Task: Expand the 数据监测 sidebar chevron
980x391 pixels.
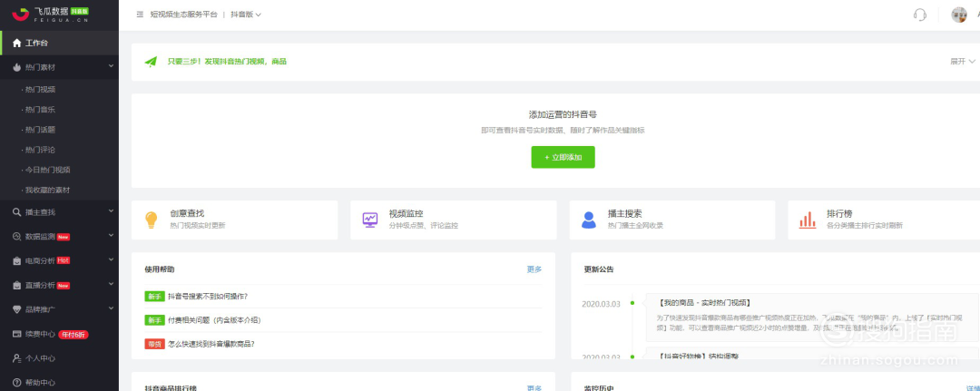Action: [111, 236]
